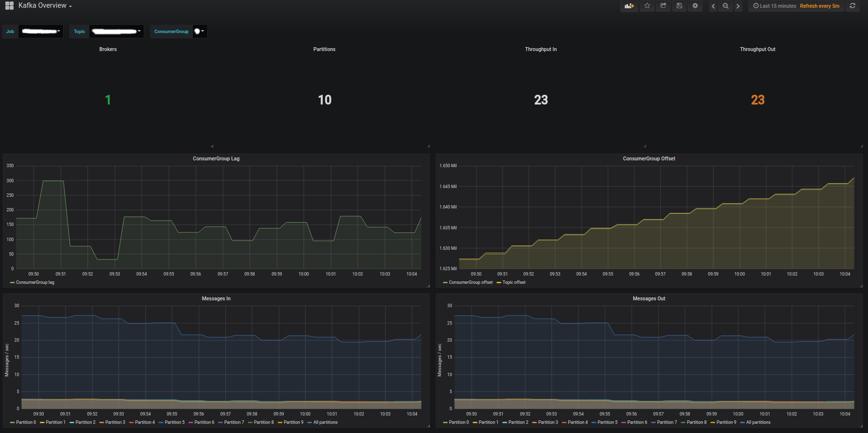Viewport: 868px width, 433px height.
Task: Open the Topic variable dropdown
Action: [117, 32]
